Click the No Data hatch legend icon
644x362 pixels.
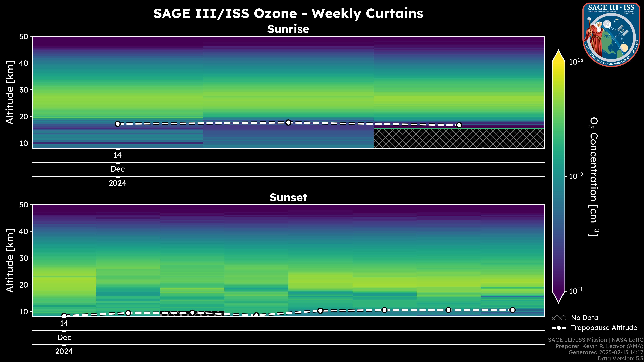coord(559,318)
